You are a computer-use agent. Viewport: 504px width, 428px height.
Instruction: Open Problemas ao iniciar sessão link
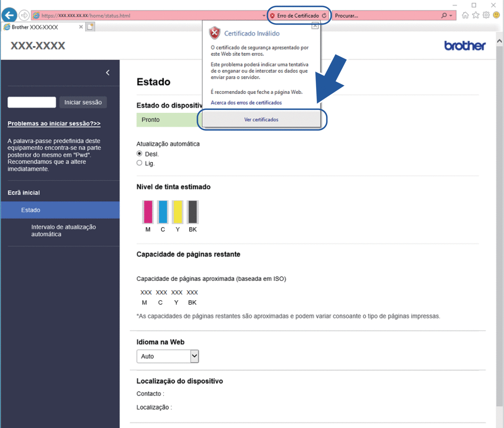54,123
